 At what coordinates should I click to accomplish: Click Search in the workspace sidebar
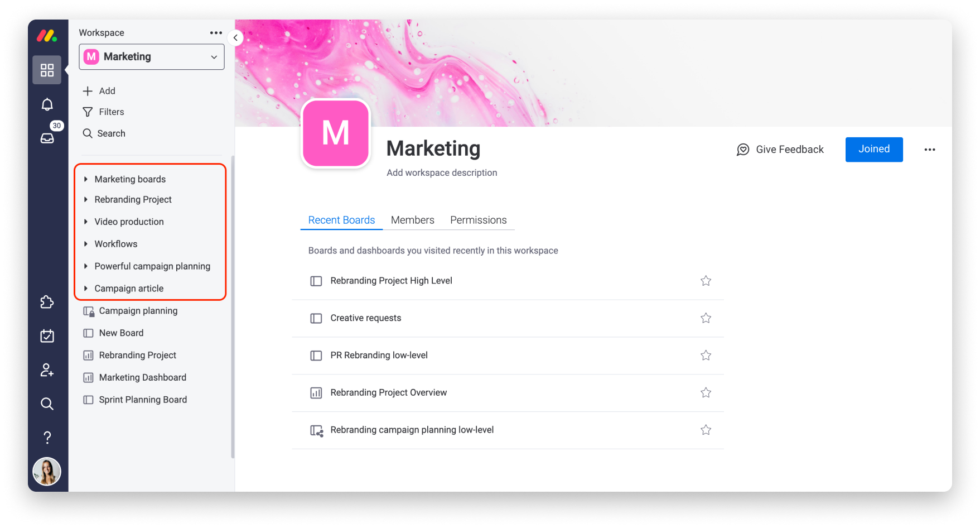click(104, 133)
